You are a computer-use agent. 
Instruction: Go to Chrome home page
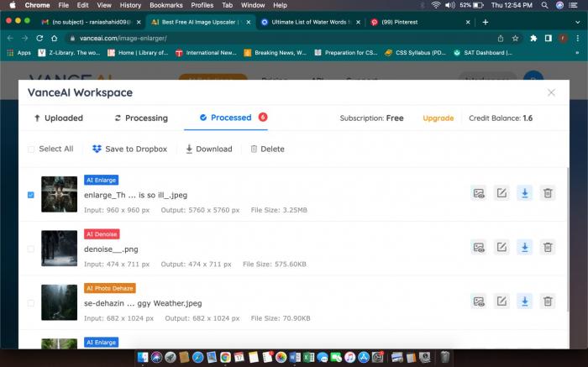(55, 39)
